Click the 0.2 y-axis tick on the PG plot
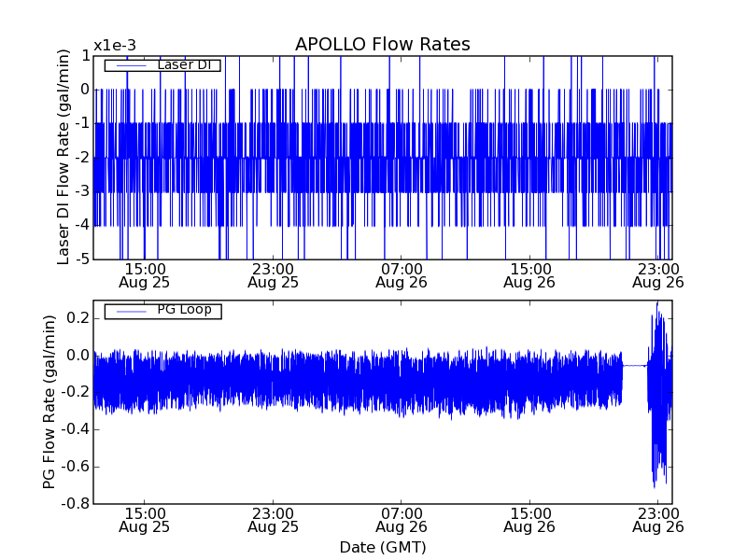Image resolution: width=747 pixels, height=560 pixels. coord(78,318)
